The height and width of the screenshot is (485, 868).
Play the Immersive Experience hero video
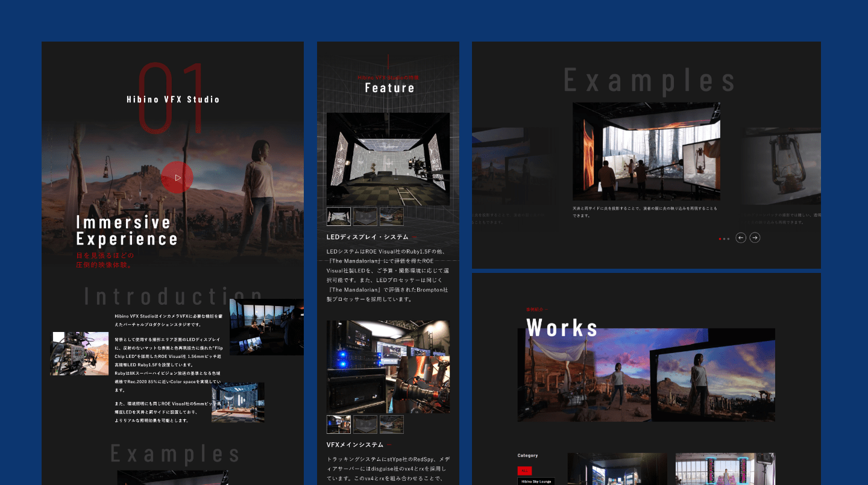[177, 178]
